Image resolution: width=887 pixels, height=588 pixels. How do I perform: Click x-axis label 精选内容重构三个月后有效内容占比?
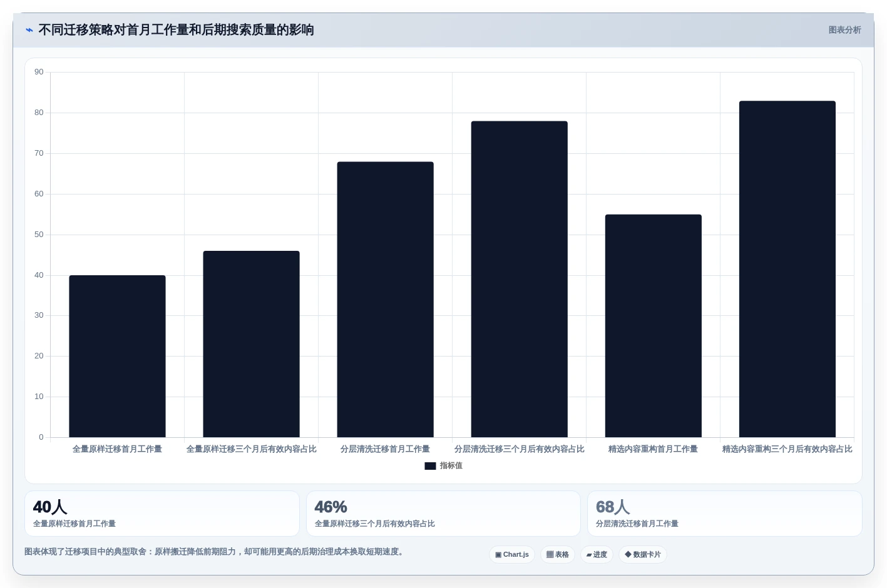(787, 449)
